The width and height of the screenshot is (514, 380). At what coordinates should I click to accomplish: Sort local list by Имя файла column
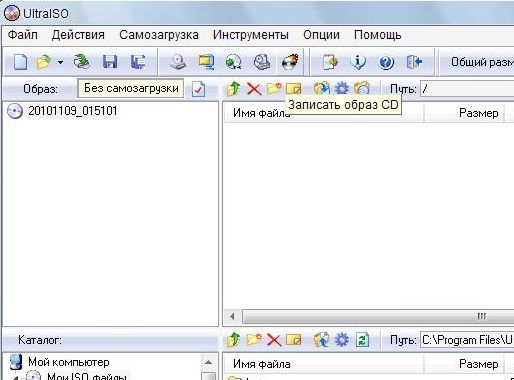(x=323, y=364)
